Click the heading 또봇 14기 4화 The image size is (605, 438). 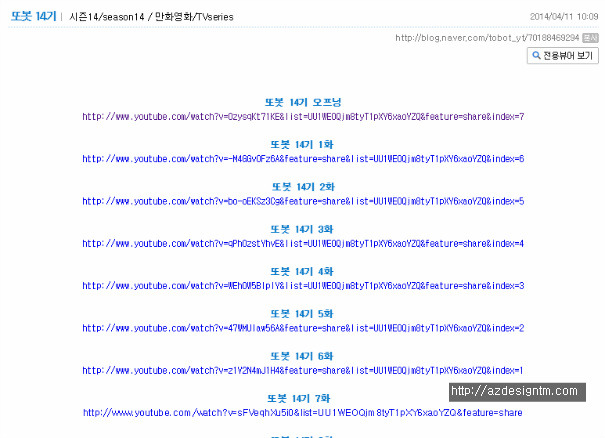(x=302, y=272)
